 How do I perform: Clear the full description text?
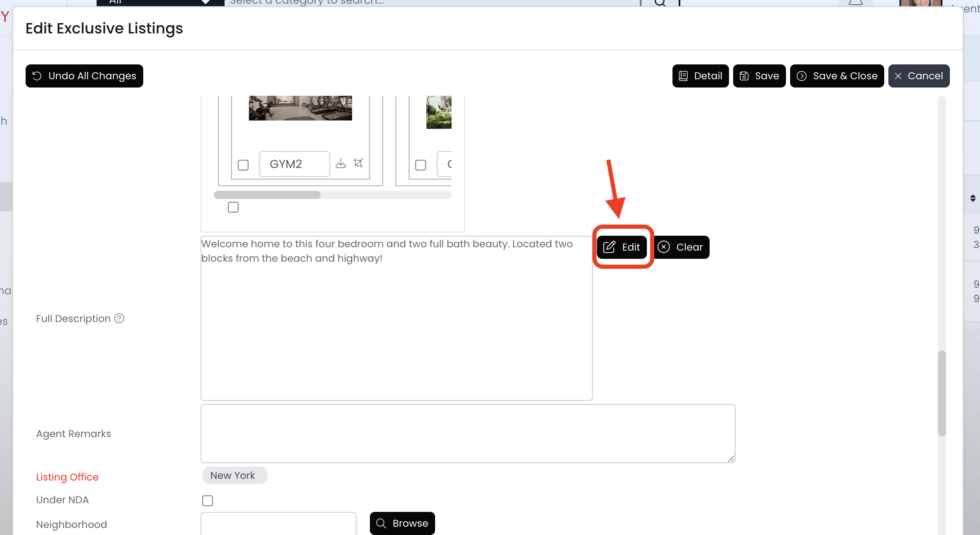681,247
